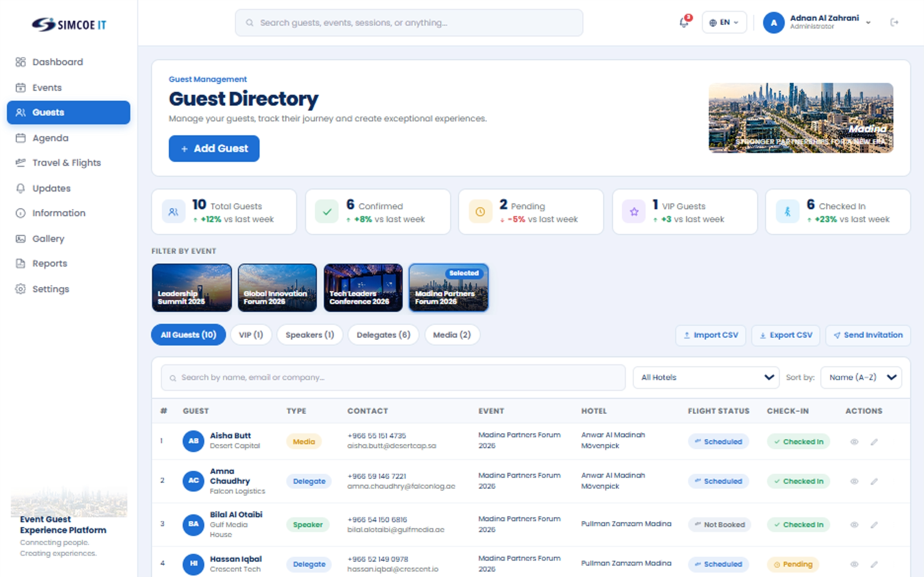Image resolution: width=924 pixels, height=577 pixels.
Task: Click the Total Guests people icon
Action: coord(173,212)
